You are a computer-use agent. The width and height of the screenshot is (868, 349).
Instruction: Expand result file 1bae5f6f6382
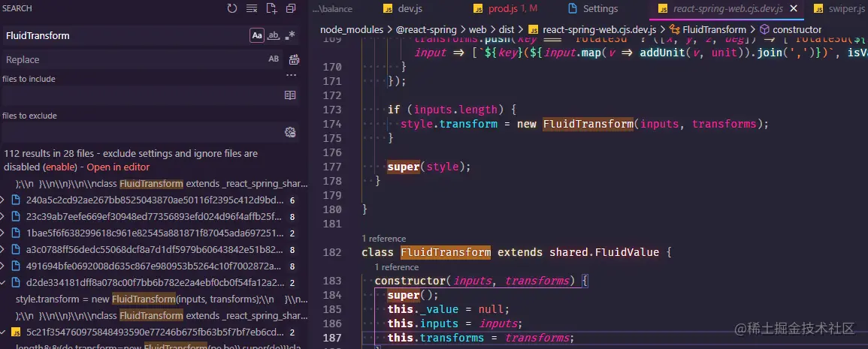point(3,233)
